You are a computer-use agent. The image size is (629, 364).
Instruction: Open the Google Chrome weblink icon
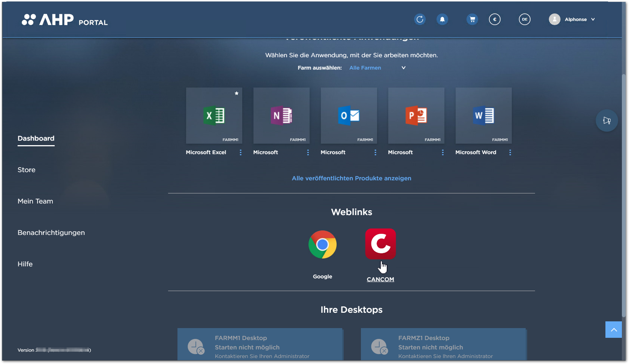pos(322,245)
